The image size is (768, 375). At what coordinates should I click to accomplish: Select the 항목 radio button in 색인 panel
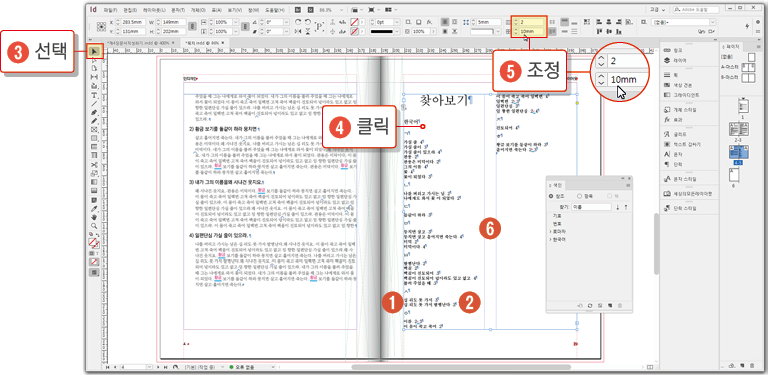[579, 196]
